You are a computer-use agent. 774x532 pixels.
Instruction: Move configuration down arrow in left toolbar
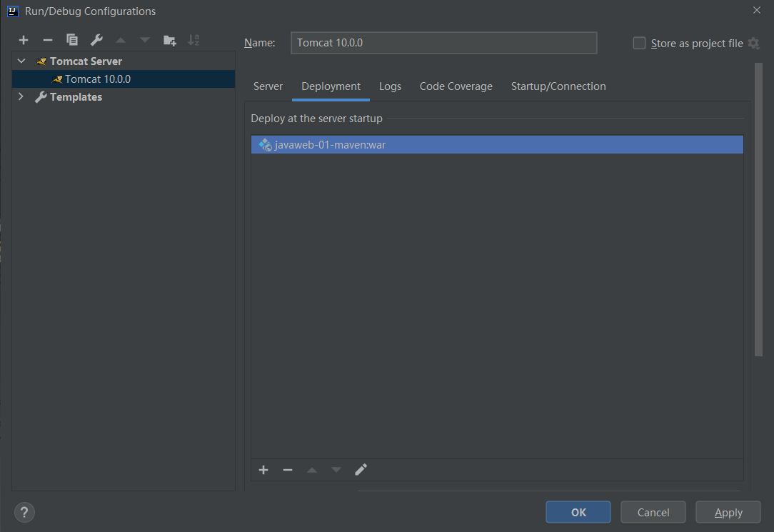tap(145, 40)
